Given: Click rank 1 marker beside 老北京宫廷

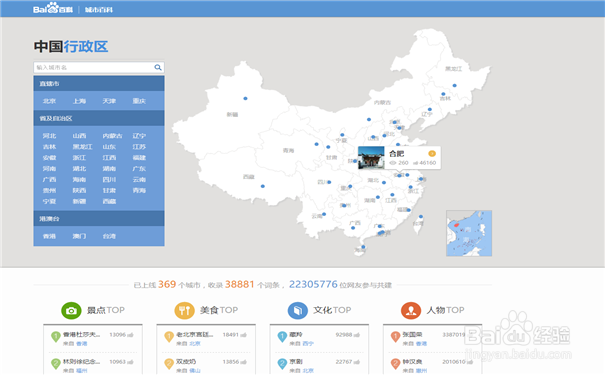Looking at the screenshot, I should coord(169,337).
